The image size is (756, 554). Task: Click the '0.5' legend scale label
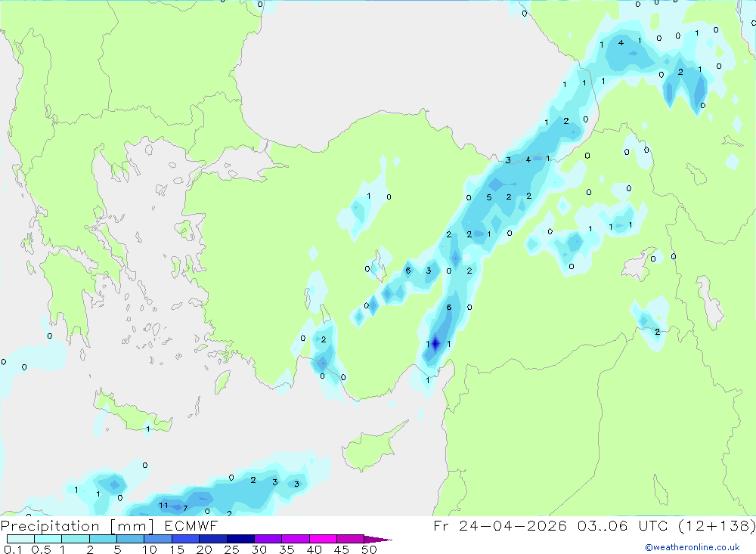pyautogui.click(x=41, y=549)
